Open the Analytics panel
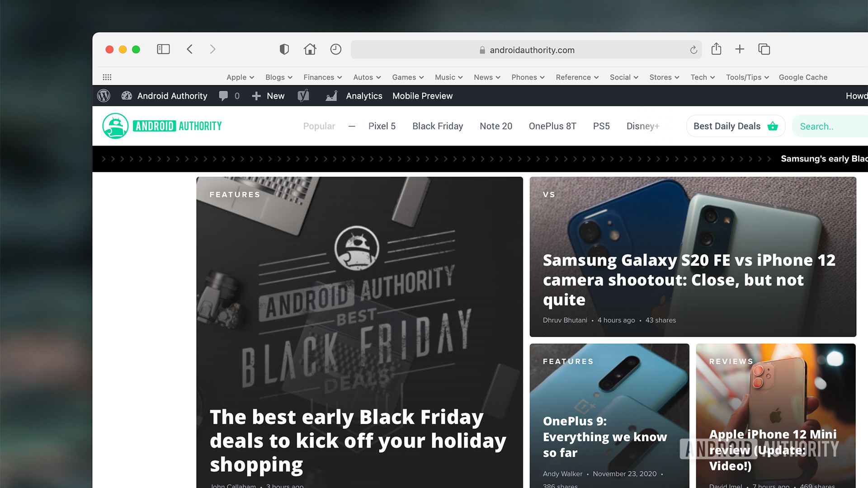 [363, 95]
